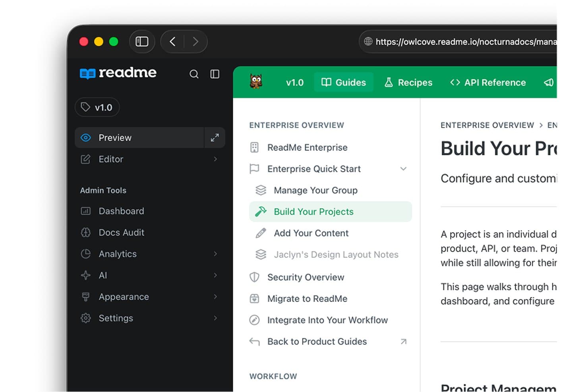Open Docs Audit in Admin Tools

coord(121,233)
